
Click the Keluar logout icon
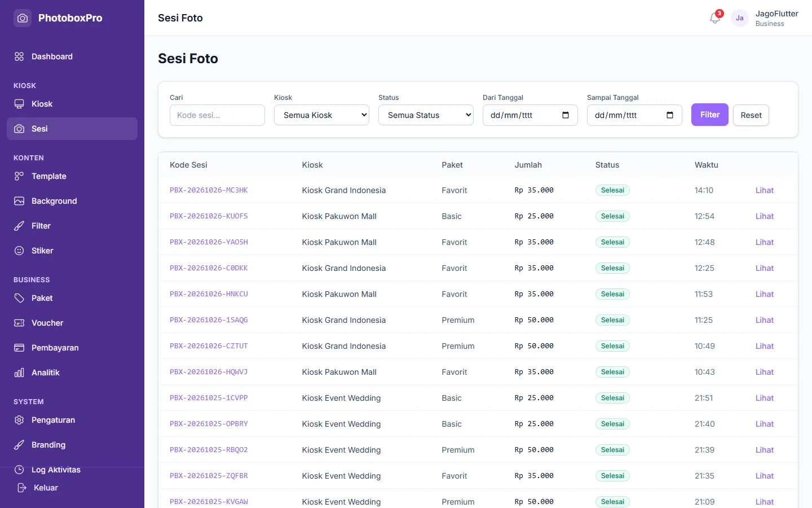22,488
